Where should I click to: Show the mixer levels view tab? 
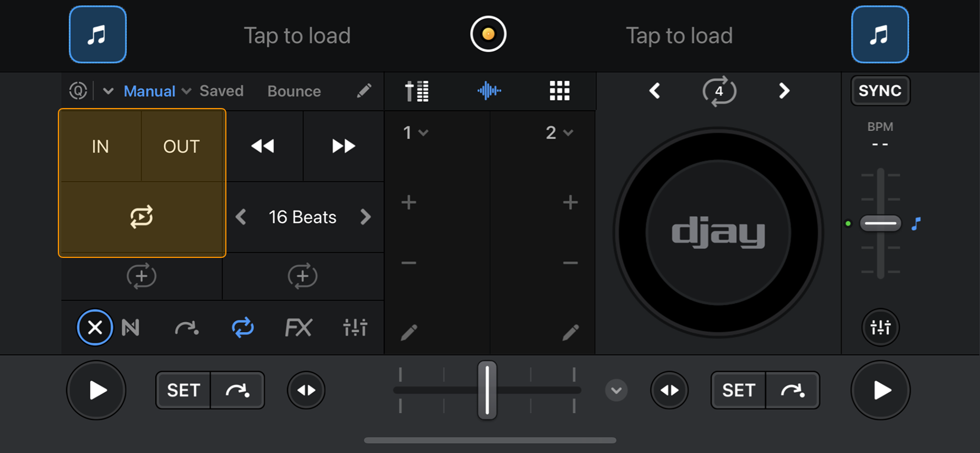[x=417, y=91]
